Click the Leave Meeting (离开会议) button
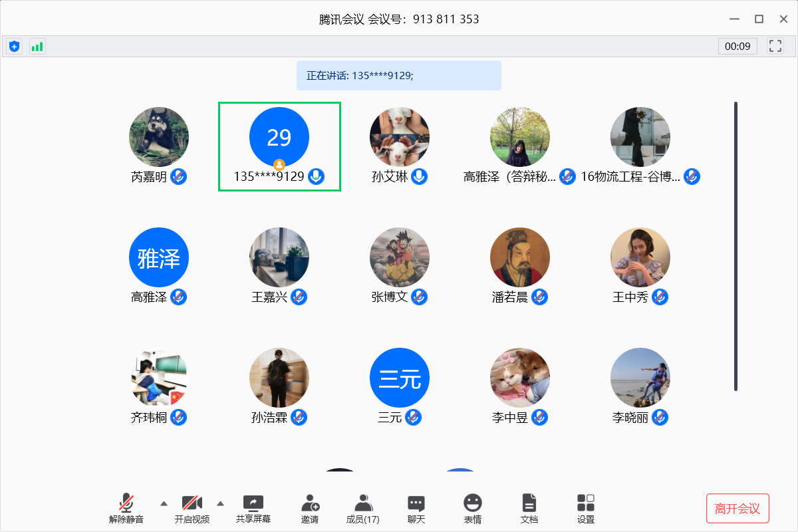Screen dimensions: 798x532 coord(737,509)
